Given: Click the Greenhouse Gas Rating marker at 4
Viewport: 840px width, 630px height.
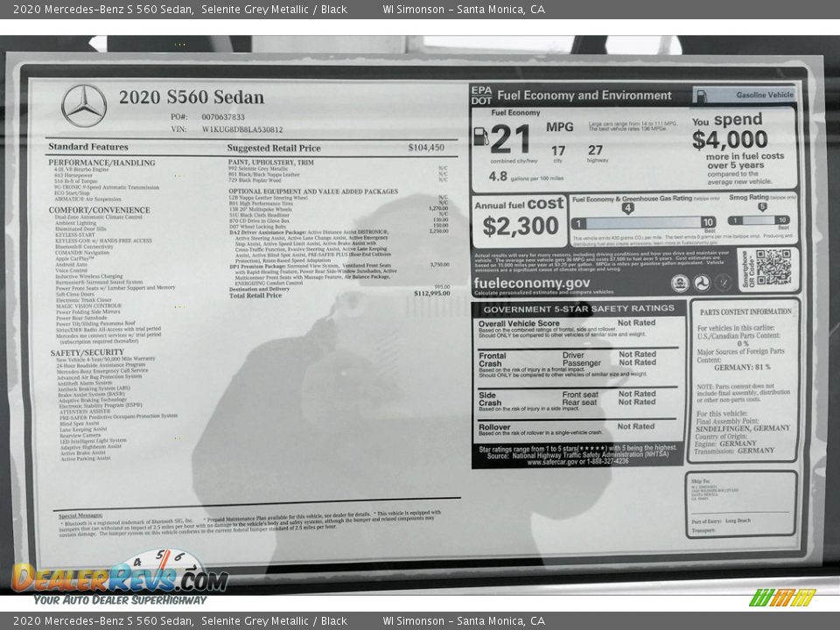Looking at the screenshot, I should click(x=627, y=207).
